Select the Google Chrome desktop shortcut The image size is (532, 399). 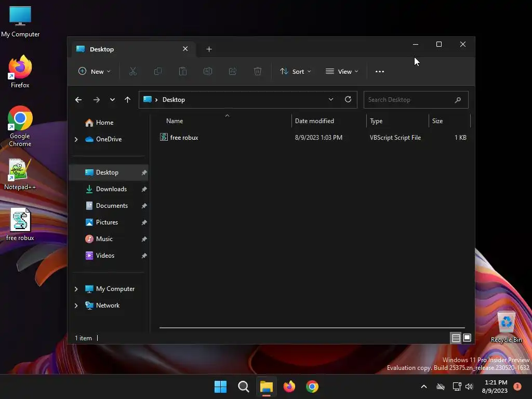(20, 126)
